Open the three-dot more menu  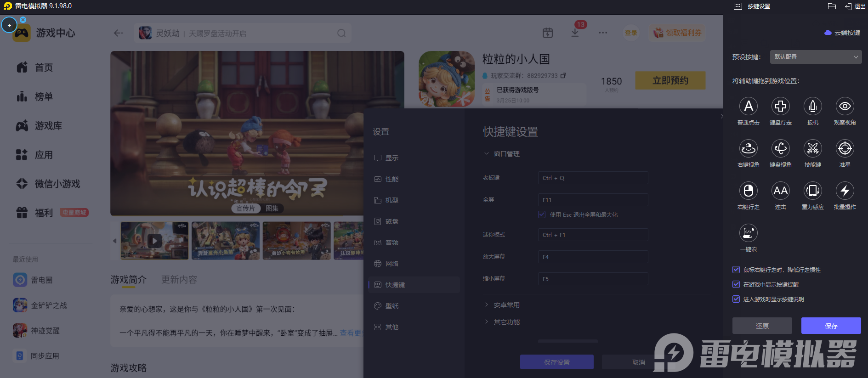point(603,33)
